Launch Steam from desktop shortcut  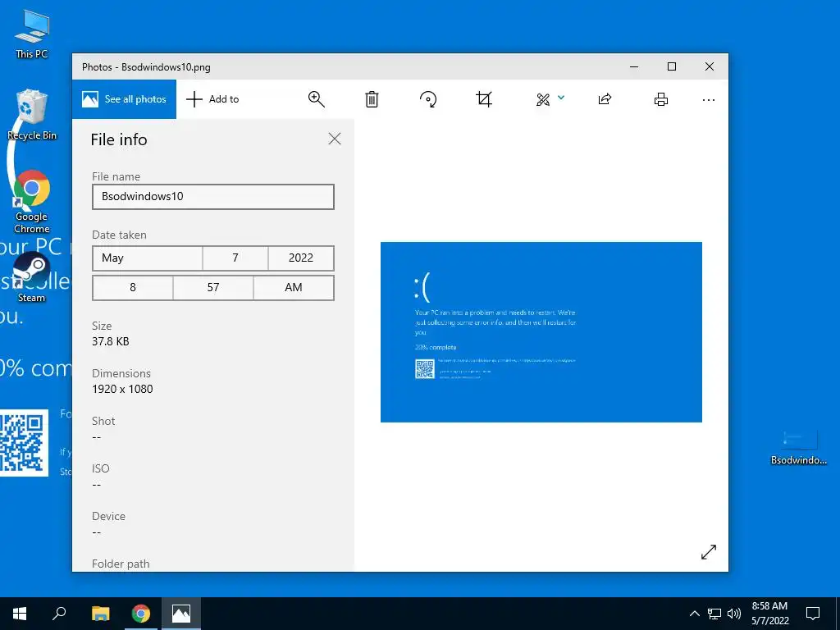[x=32, y=277]
